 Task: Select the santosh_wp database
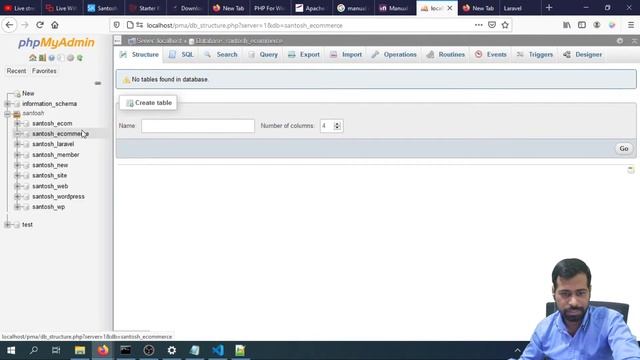(x=49, y=207)
